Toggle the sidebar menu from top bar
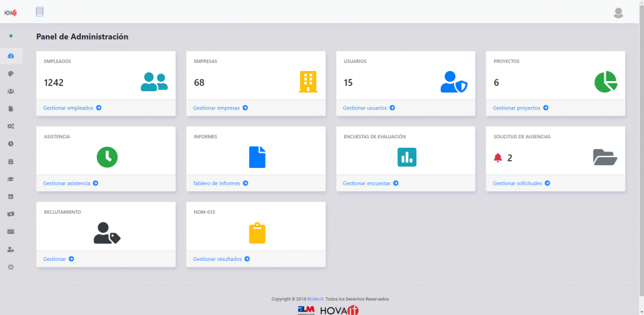 tap(40, 11)
